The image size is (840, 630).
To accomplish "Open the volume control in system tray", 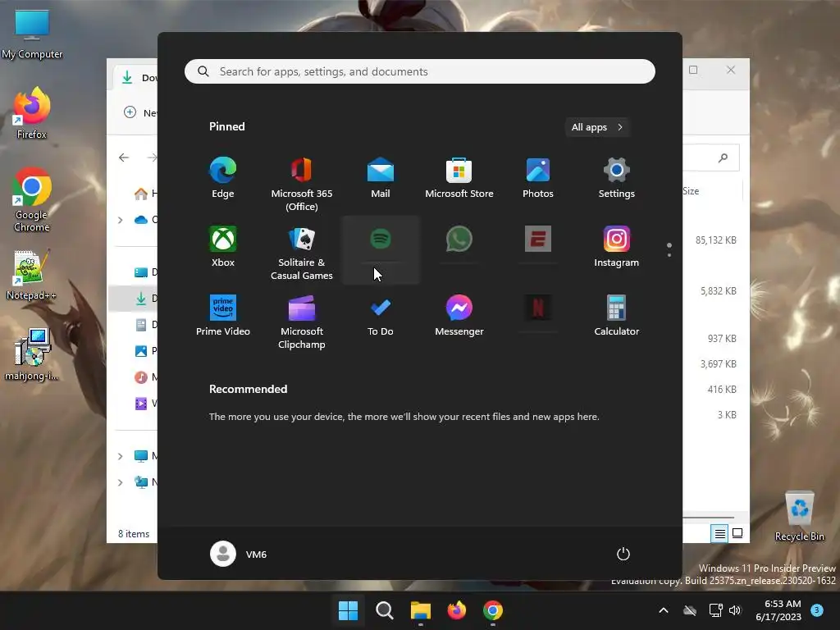I will pyautogui.click(x=735, y=610).
